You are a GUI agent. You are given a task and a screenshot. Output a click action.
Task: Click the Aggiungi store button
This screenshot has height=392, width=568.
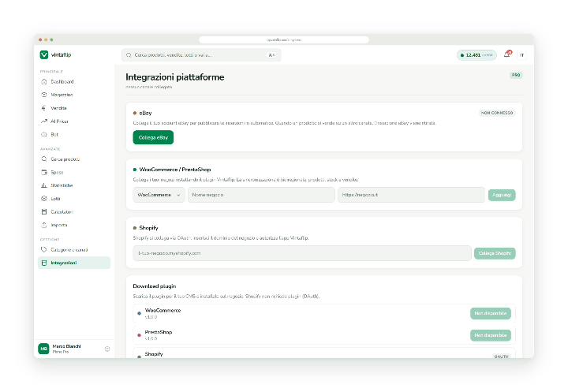pyautogui.click(x=502, y=195)
